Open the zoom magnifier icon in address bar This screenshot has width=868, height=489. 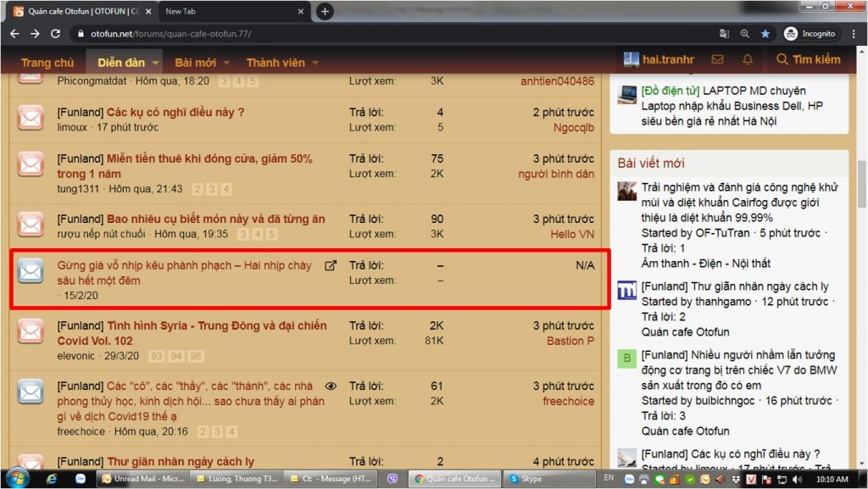click(744, 34)
